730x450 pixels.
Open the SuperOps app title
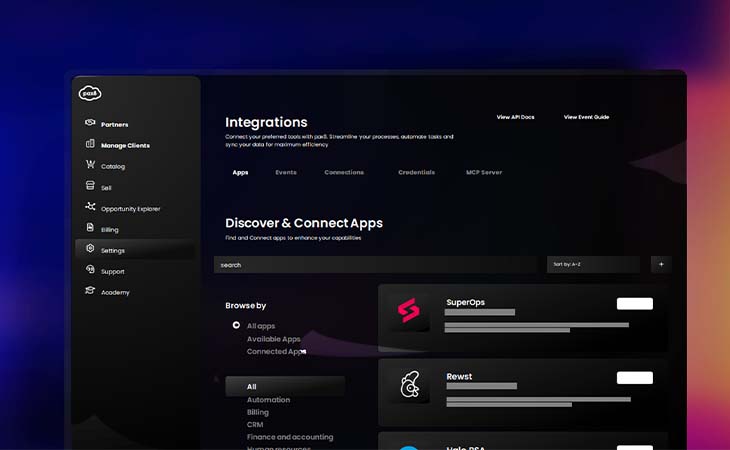click(466, 302)
